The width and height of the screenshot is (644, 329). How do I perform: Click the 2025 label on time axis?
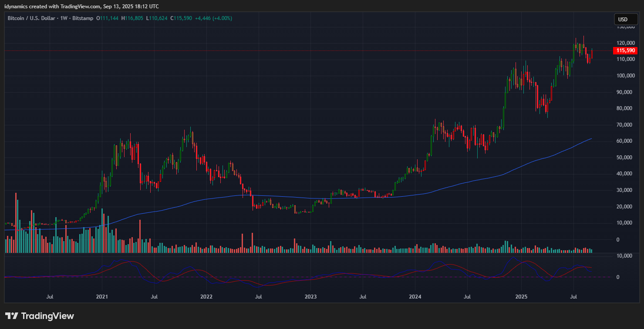(x=521, y=296)
